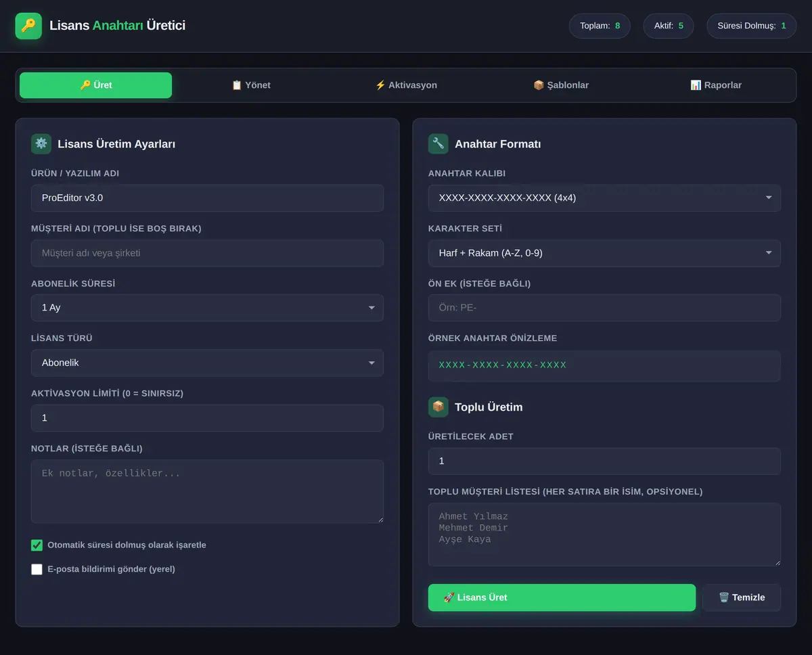Enable 'E-posta bildirimi gönder (yerel)' checkbox
Screen dimensions: 812x655
point(37,570)
